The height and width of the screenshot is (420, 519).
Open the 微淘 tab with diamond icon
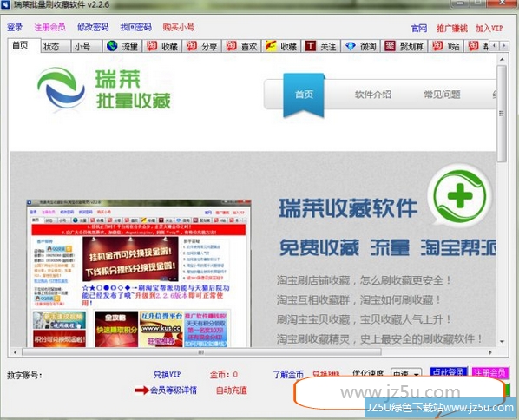[x=360, y=46]
